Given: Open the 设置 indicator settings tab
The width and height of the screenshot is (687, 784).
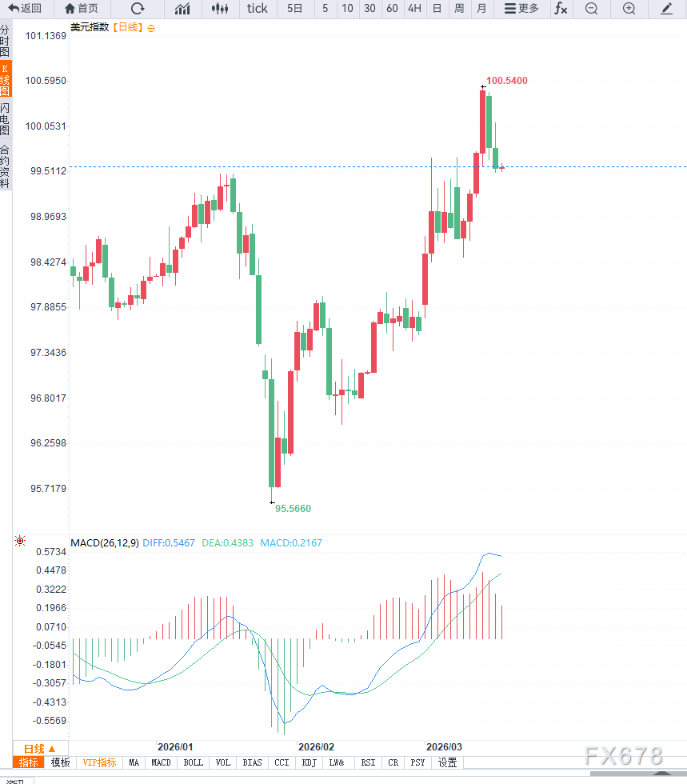Looking at the screenshot, I should (447, 762).
